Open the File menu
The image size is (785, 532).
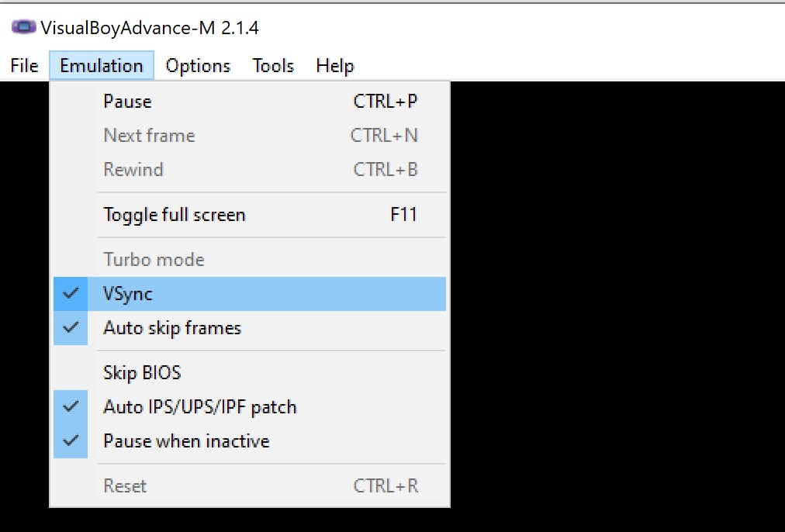(22, 66)
